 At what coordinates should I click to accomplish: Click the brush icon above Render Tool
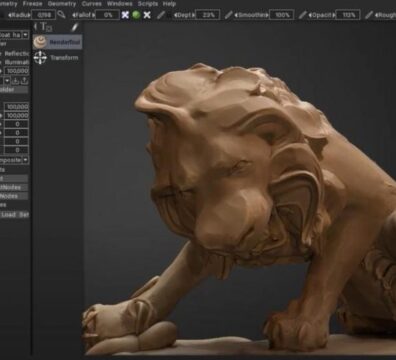[75, 27]
